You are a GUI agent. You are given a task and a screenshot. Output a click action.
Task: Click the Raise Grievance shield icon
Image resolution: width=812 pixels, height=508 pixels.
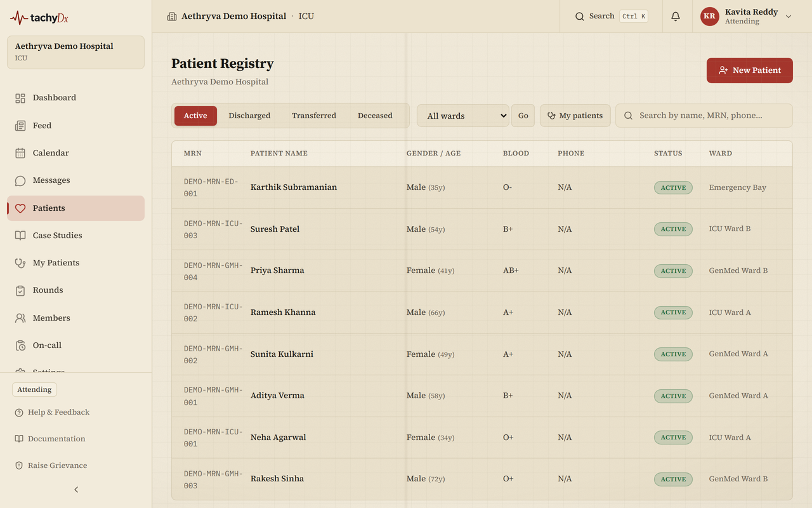(x=19, y=465)
